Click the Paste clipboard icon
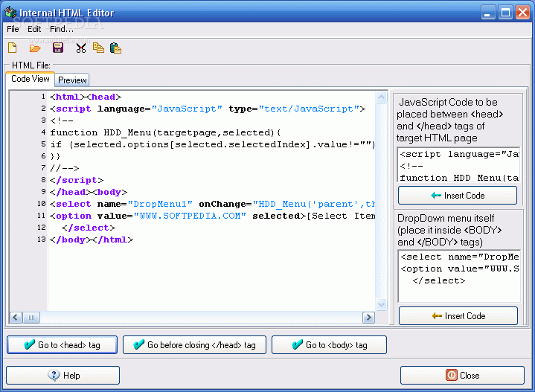The image size is (535, 392). (x=115, y=48)
